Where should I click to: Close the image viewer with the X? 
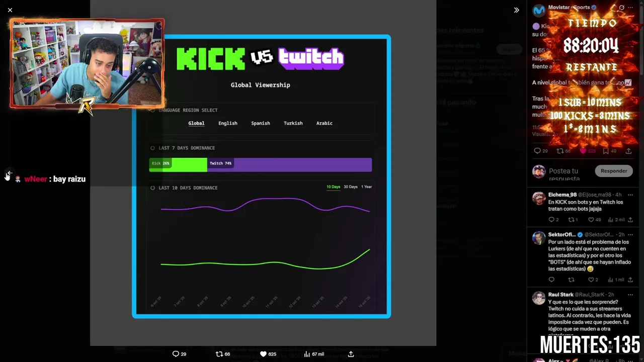pyautogui.click(x=10, y=10)
